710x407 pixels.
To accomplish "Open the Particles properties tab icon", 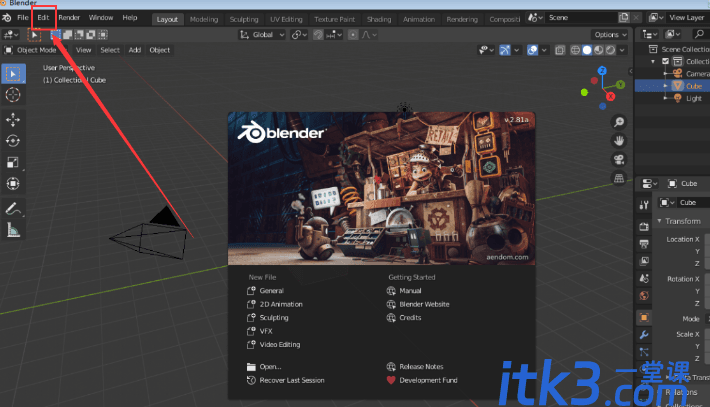I will point(644,352).
